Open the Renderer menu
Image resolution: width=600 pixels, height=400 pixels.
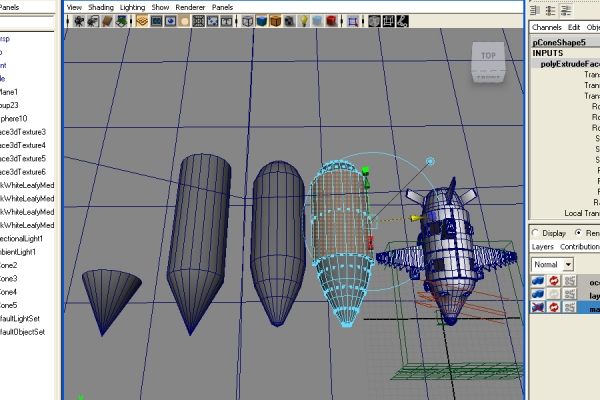pyautogui.click(x=190, y=7)
